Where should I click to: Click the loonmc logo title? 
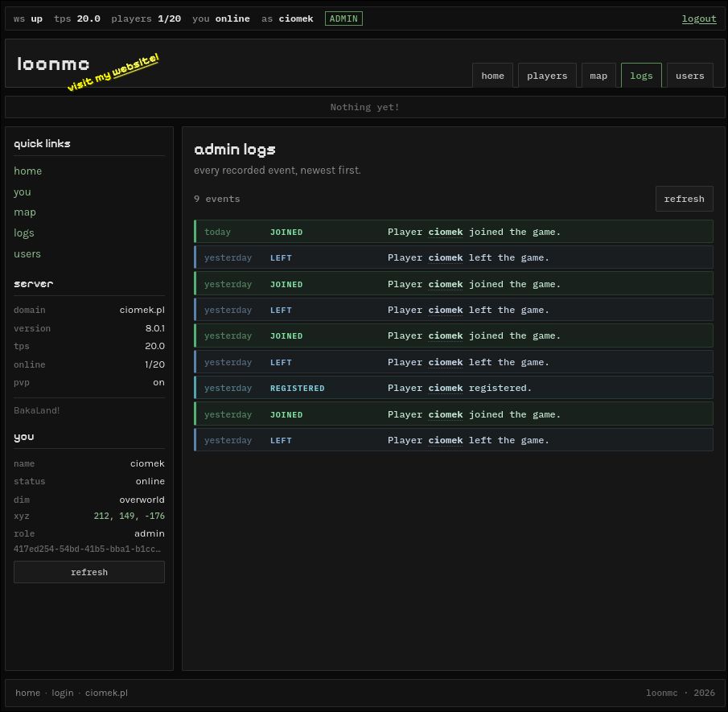tap(53, 64)
